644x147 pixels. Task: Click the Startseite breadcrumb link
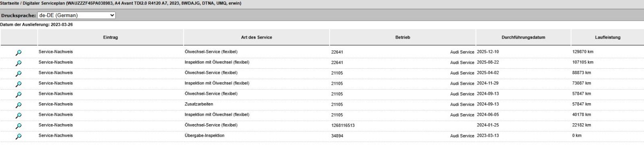coord(10,3)
